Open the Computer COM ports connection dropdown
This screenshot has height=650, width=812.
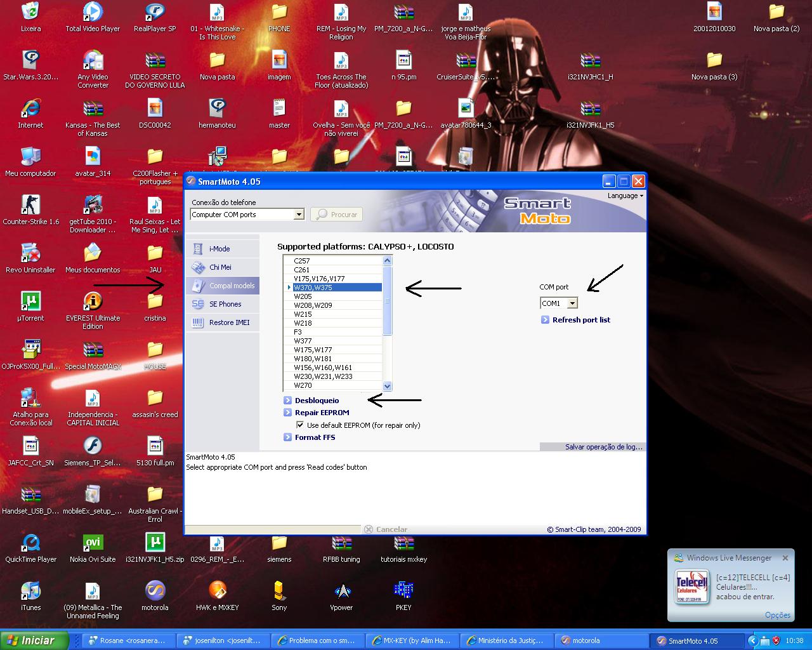click(x=299, y=215)
